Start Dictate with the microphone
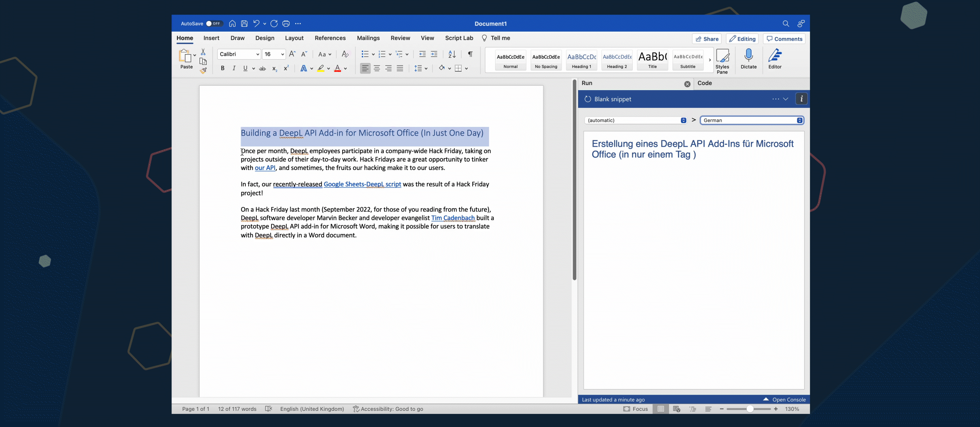 [x=748, y=59]
